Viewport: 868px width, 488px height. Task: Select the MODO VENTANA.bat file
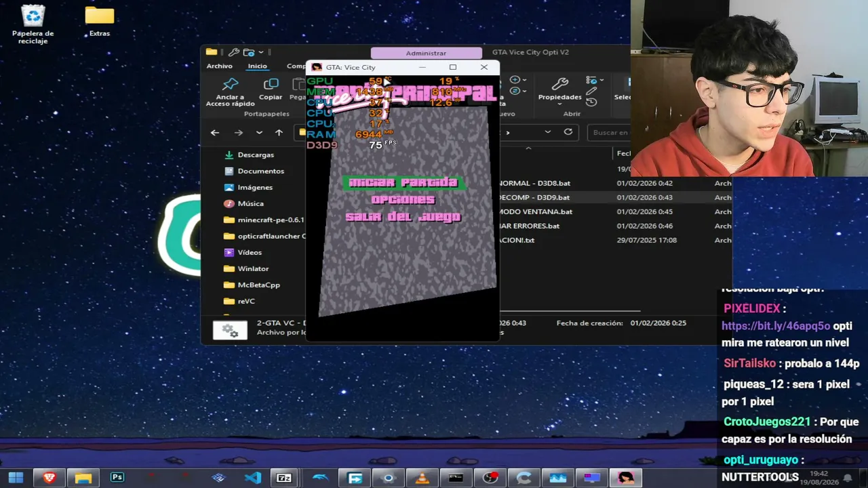click(x=536, y=211)
